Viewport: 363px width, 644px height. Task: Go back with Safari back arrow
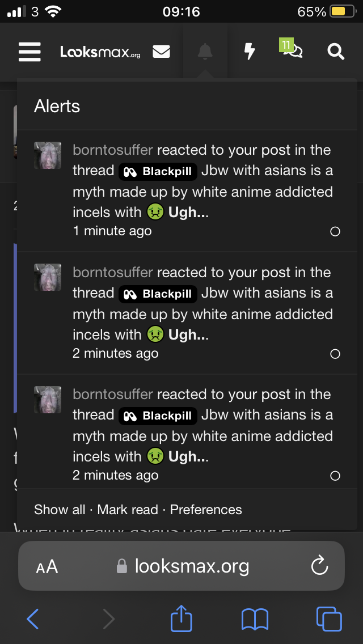tap(33, 619)
